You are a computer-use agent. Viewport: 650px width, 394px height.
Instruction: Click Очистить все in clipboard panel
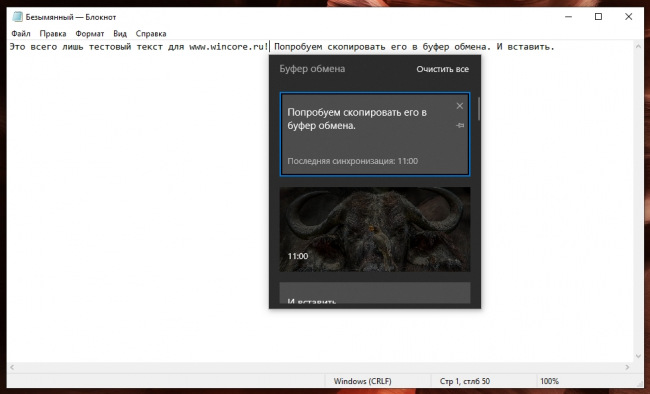coord(442,69)
